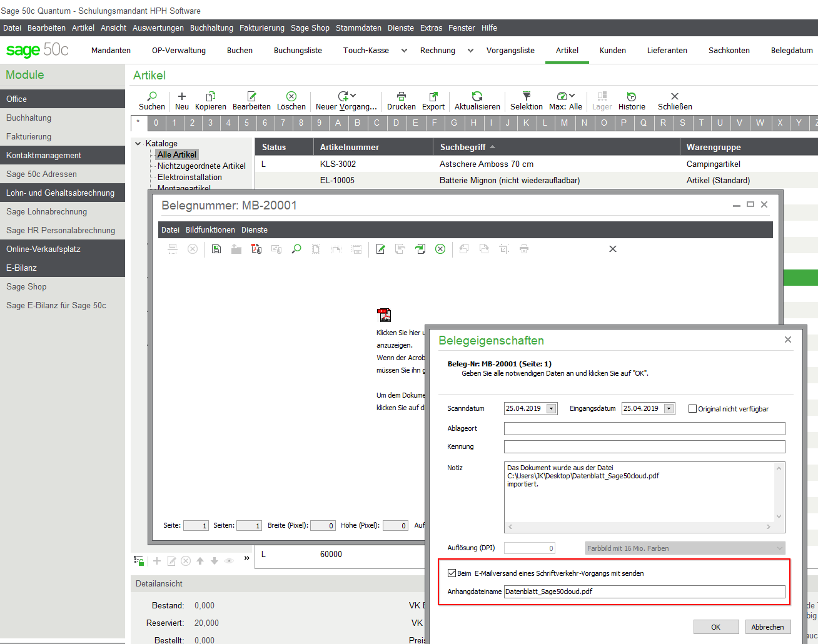
Task: Open the Eingangsdatum date dropdown
Action: pyautogui.click(x=669, y=408)
